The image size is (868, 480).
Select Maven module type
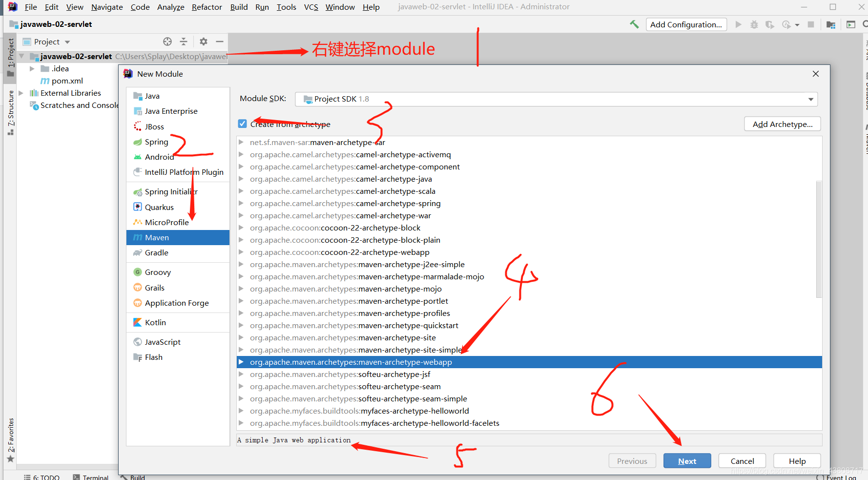(x=178, y=238)
